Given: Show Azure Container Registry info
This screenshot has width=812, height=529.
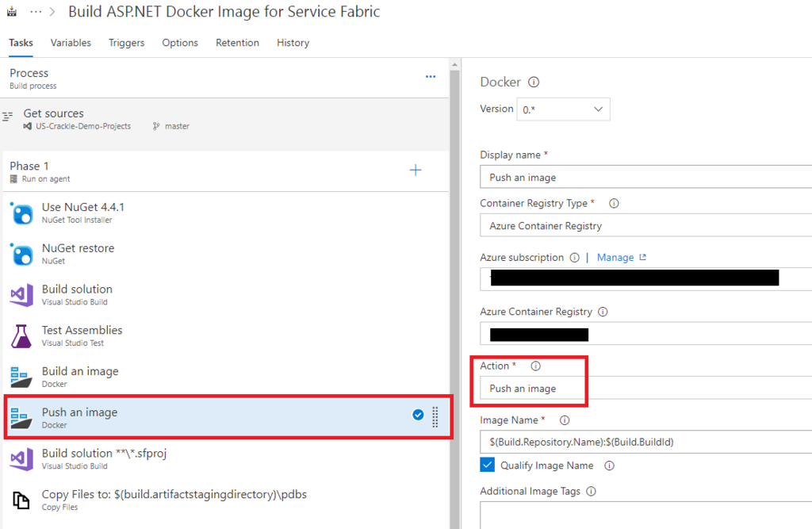Looking at the screenshot, I should pos(603,312).
